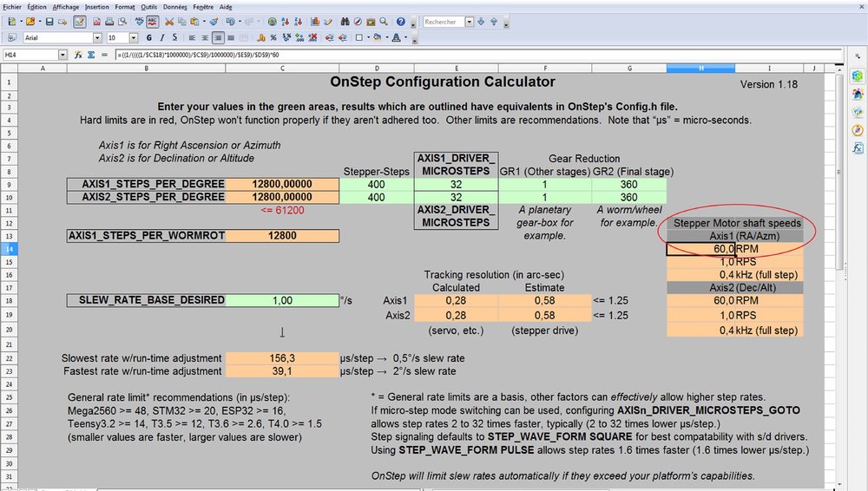The width and height of the screenshot is (868, 491).
Task: Open Find & Replace binoculars icon
Action: (x=345, y=22)
